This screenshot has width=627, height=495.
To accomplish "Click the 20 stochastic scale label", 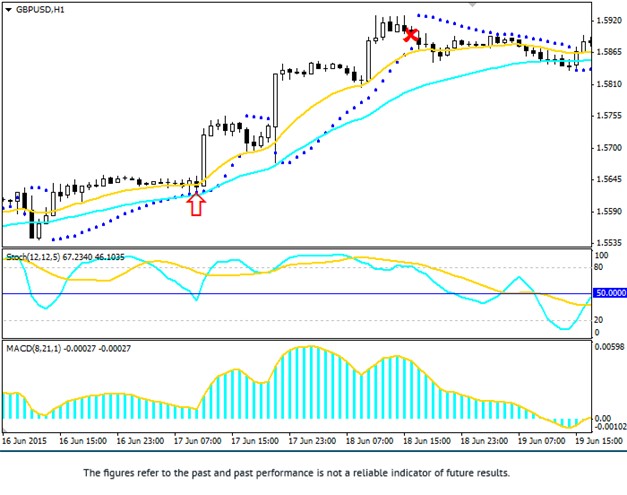I will [599, 320].
